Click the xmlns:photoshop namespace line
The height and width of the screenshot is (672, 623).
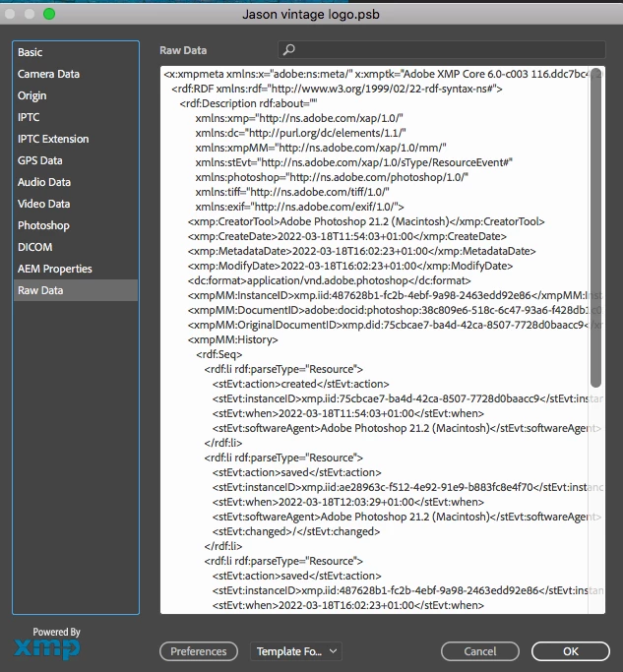(332, 177)
